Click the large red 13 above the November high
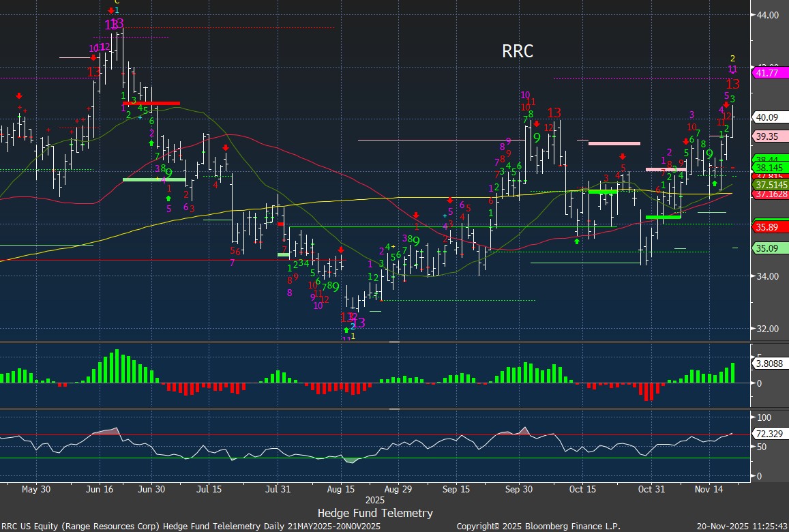 (732, 84)
